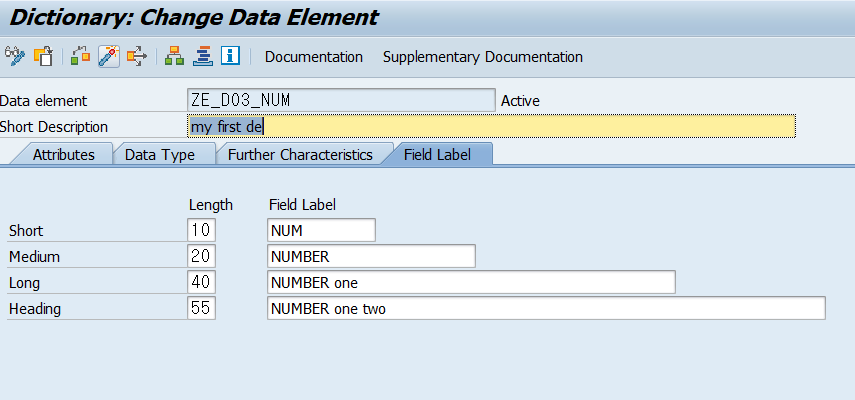Switch to the Data Type tab

(x=160, y=154)
